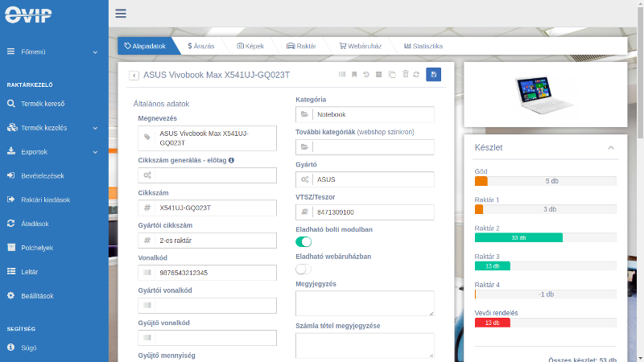Click the Megnevezés input field
This screenshot has height=362, width=644.
[207, 138]
